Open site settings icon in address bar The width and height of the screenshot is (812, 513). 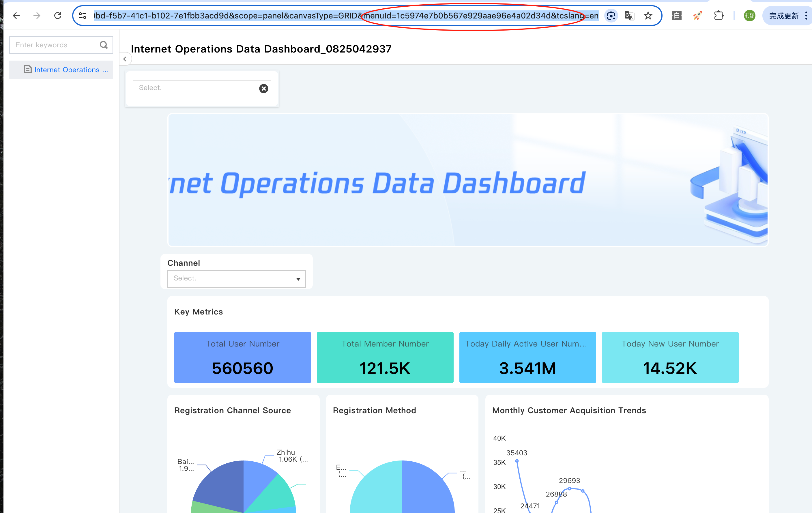click(83, 16)
